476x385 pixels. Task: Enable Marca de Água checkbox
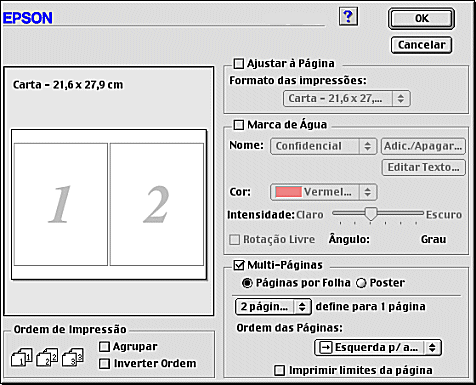point(239,125)
